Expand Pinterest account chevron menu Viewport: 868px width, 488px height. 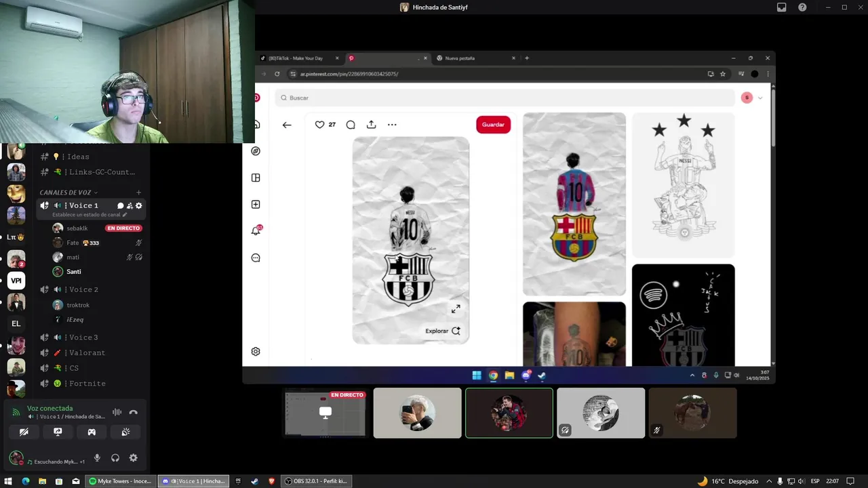pos(759,98)
